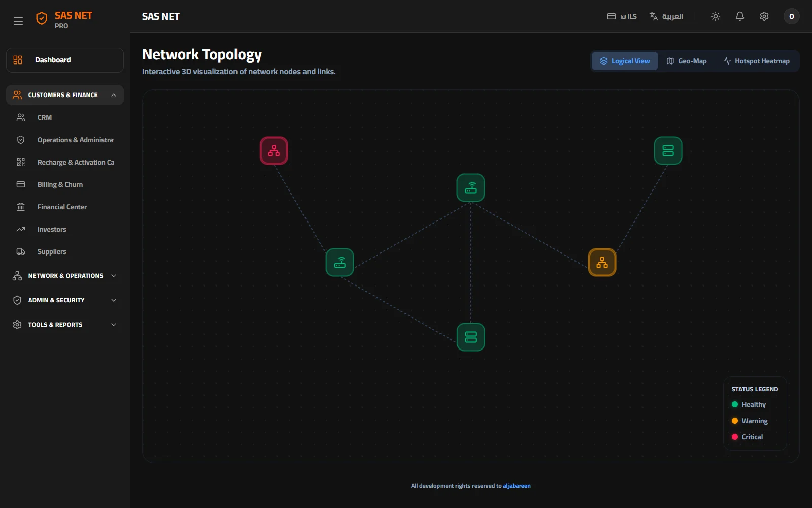
Task: Open Recharge & Activation Cards page
Action: pos(65,162)
